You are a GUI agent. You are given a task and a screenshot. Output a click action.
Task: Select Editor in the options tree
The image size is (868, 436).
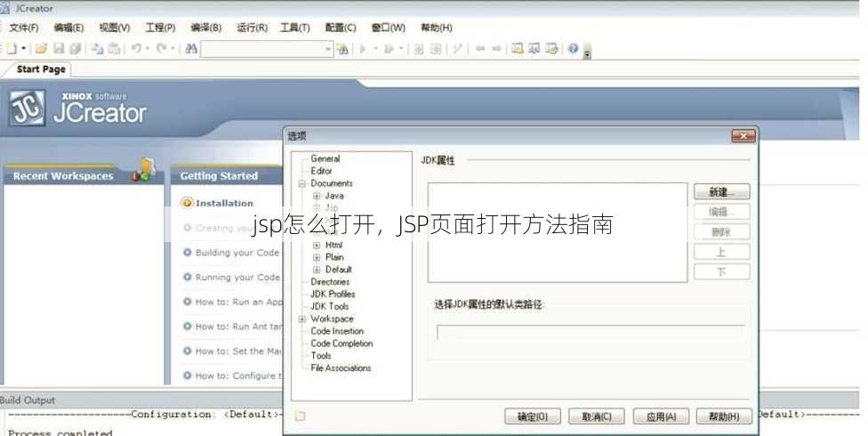321,171
